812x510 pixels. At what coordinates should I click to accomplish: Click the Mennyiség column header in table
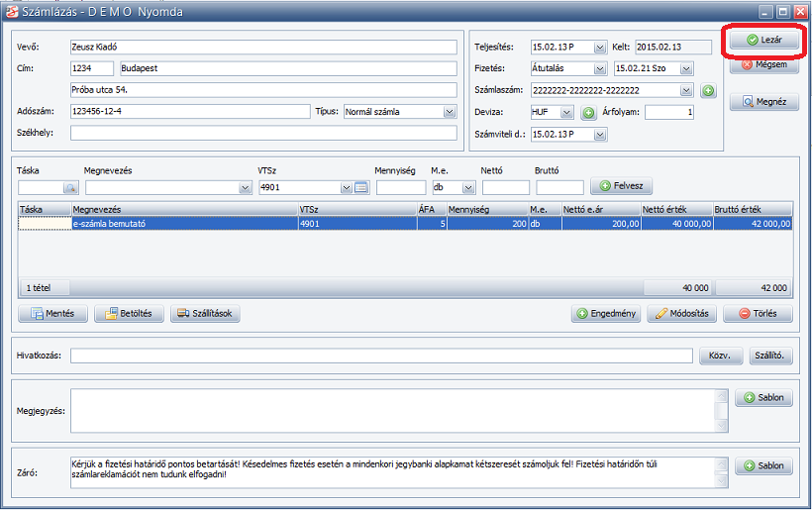487,210
